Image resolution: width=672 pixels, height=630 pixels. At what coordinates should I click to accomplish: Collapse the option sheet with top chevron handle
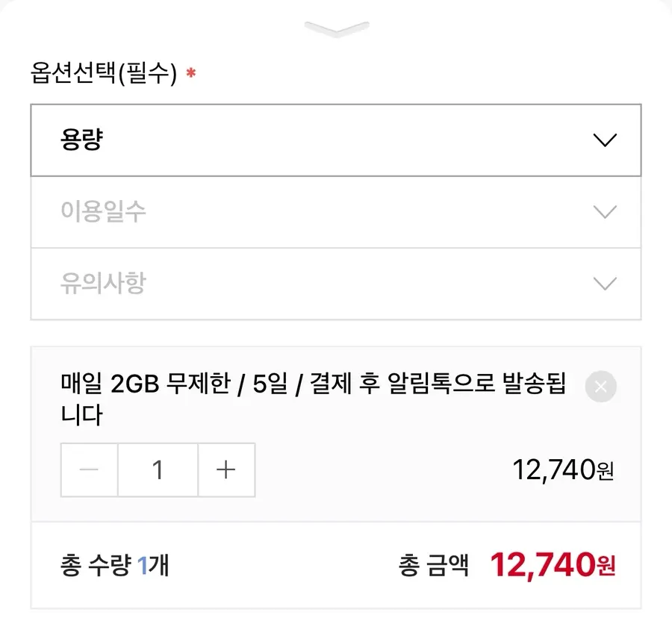[x=337, y=28]
